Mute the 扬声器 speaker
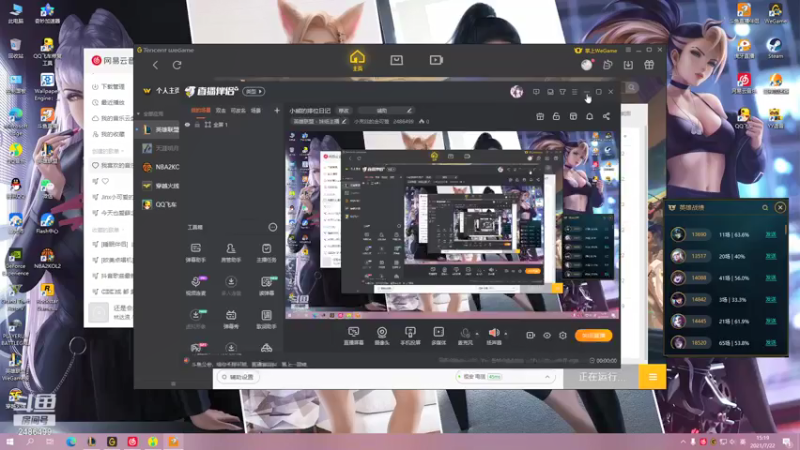 coord(493,336)
